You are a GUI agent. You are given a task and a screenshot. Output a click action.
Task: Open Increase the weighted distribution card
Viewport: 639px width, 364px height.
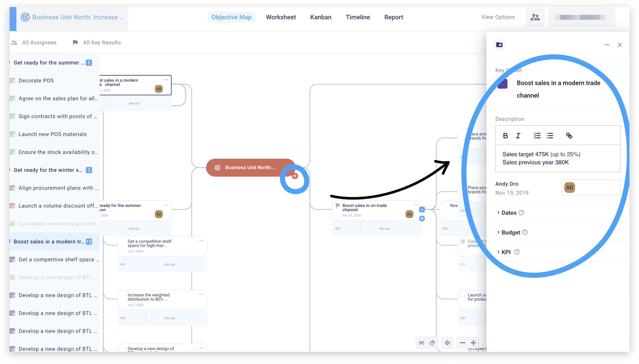[162, 300]
